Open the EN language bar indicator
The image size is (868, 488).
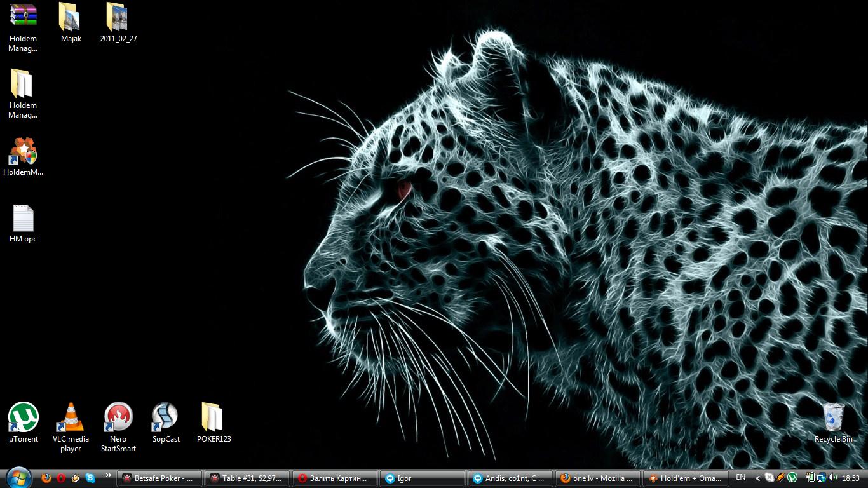741,477
